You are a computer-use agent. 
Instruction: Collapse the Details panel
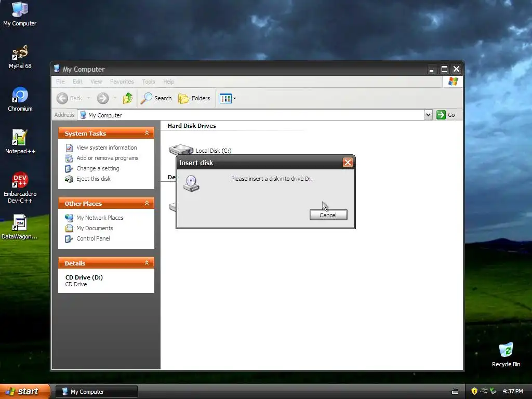147,262
